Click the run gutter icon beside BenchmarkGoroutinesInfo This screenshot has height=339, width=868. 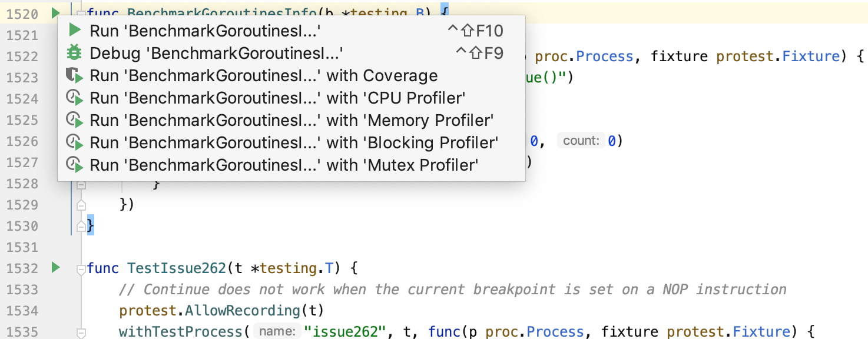coord(55,13)
